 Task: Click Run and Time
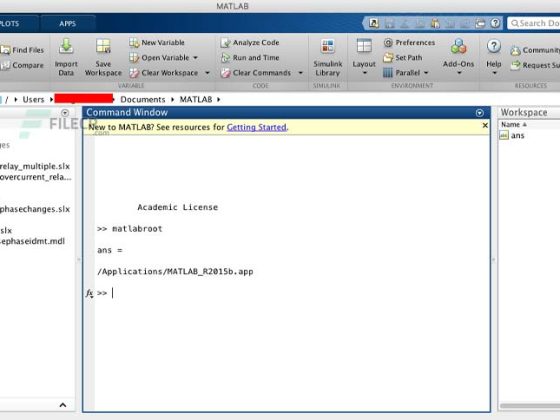tap(250, 58)
